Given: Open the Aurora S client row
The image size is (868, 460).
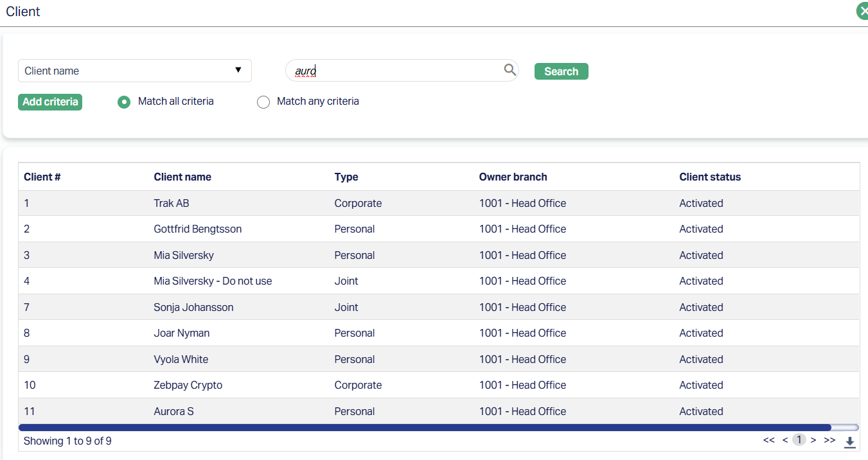Looking at the screenshot, I should tap(173, 411).
